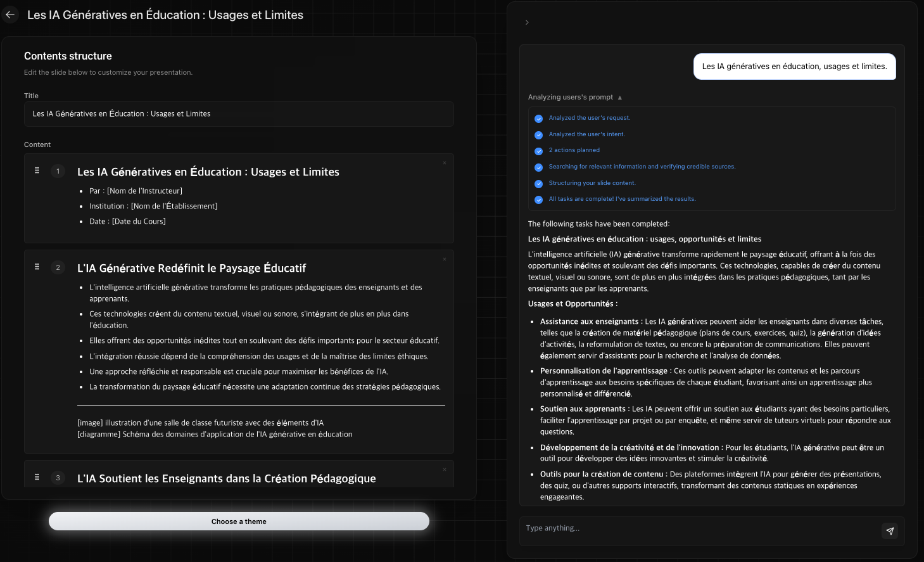Collapse the chat panel with the chevron
Screen dimensions: 924x562
tap(527, 23)
